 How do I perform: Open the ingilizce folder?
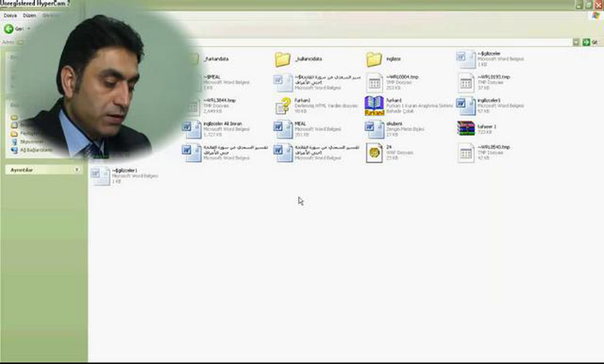(374, 60)
